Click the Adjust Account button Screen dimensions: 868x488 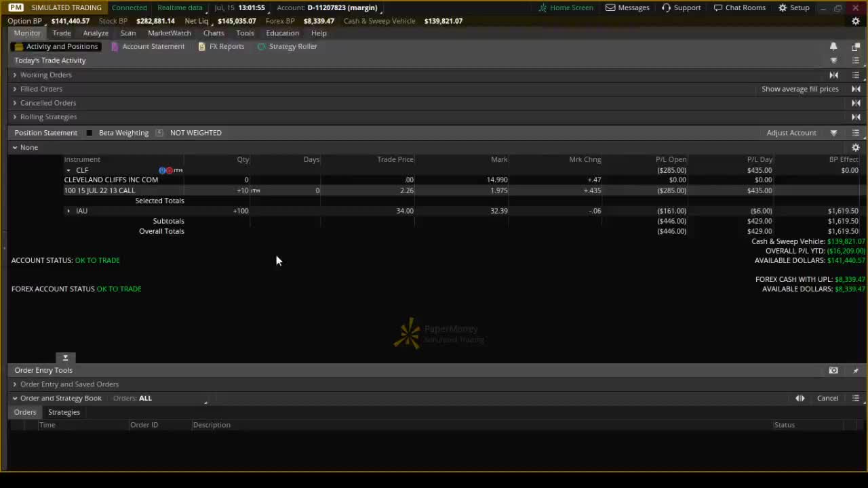[x=791, y=133]
